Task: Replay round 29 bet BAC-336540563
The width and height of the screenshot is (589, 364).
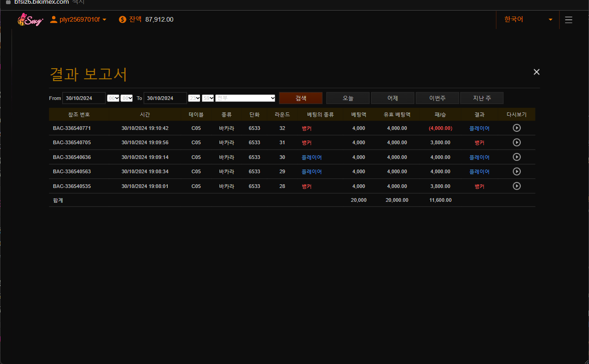Action: pyautogui.click(x=517, y=171)
